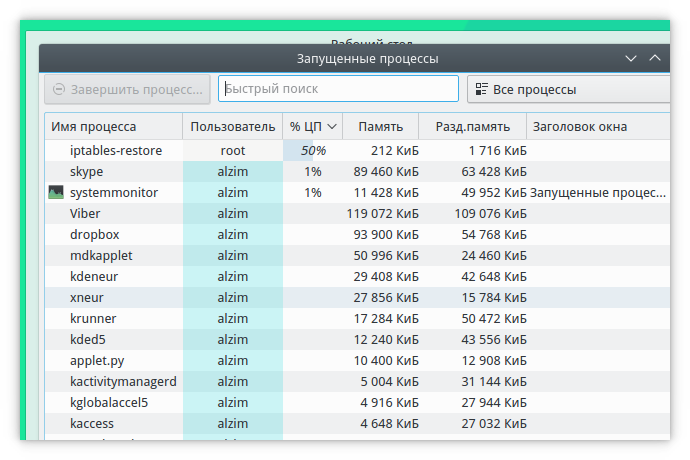
Task: Select the kaccess process
Action: pos(92,423)
